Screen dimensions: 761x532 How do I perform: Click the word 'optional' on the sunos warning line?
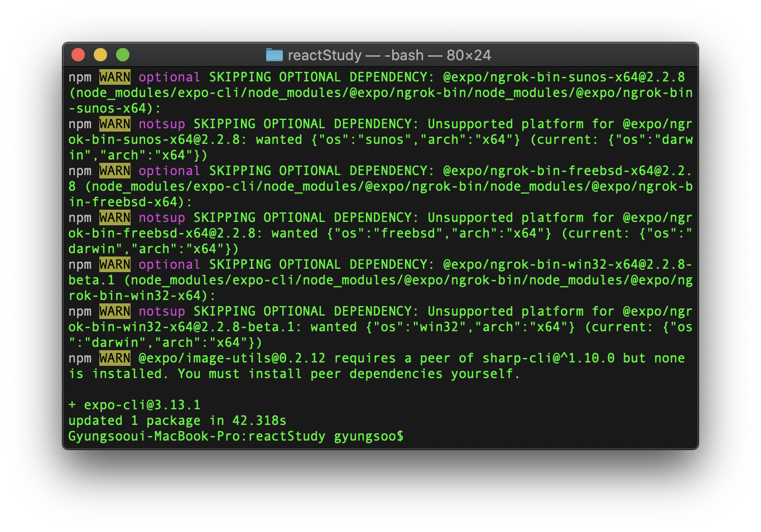tap(170, 77)
